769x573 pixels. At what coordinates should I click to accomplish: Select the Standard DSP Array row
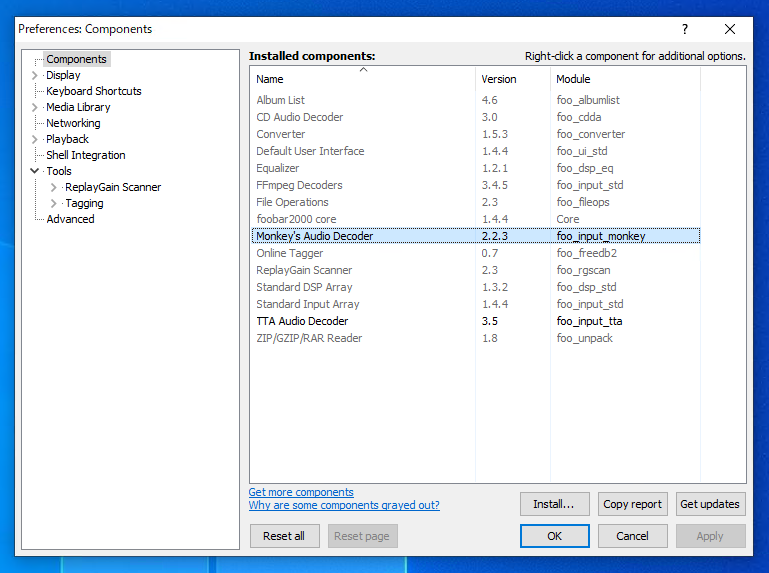(475, 287)
